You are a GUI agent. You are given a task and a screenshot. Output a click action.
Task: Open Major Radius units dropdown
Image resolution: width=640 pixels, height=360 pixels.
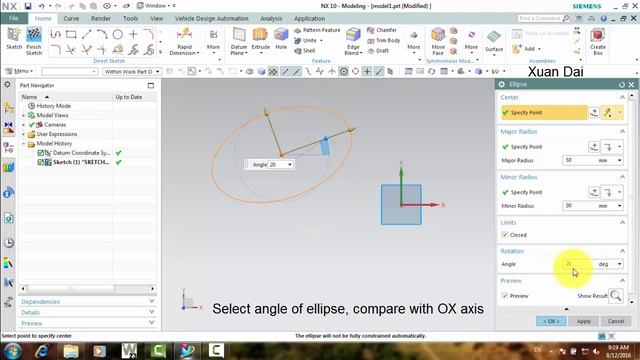pos(619,160)
